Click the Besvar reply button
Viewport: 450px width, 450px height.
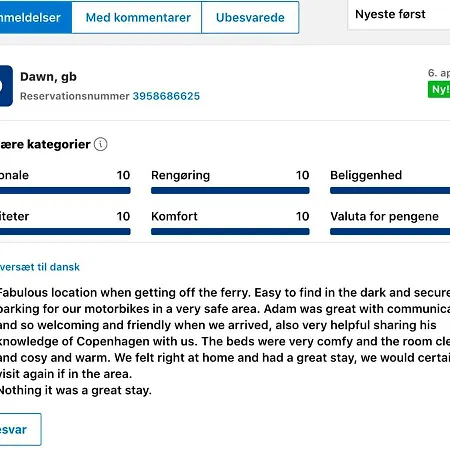click(x=20, y=429)
